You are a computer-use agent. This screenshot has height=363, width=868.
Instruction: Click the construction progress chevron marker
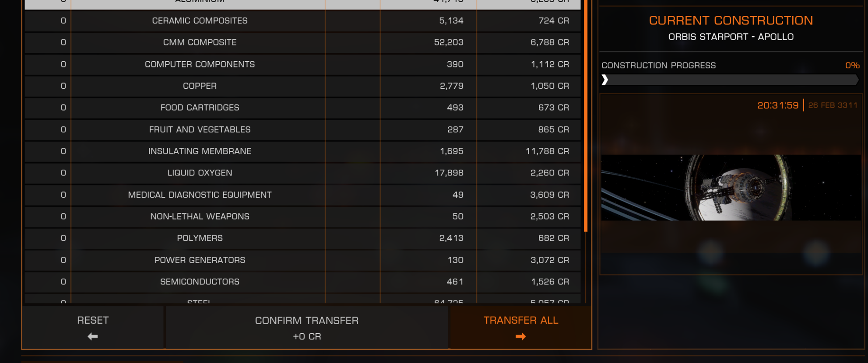tap(605, 80)
